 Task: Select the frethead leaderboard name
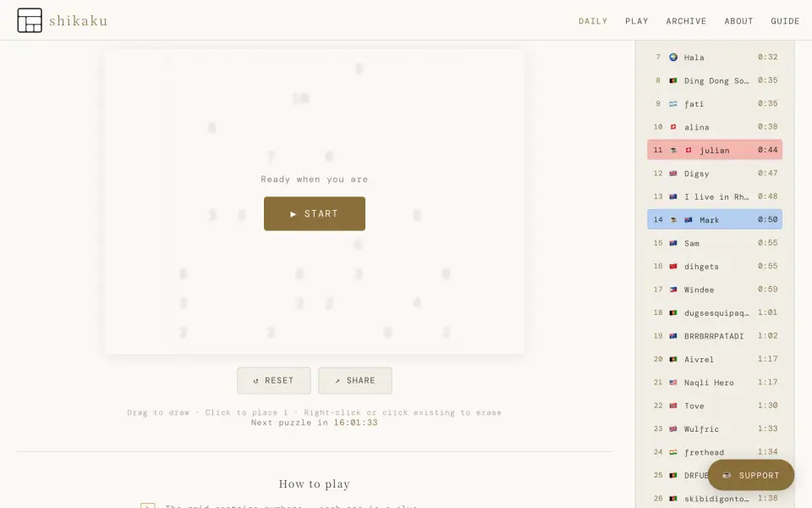click(x=704, y=452)
